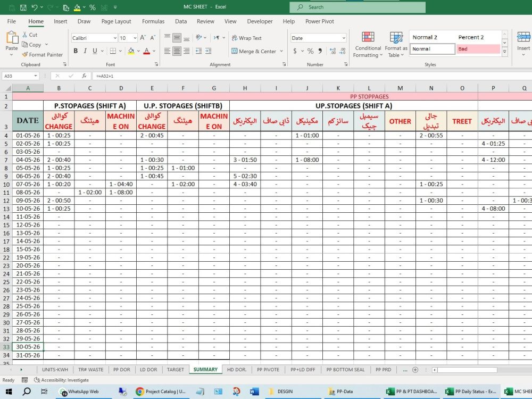Expand the Fill Color dropdown arrow
The width and height of the screenshot is (532, 399).
(138, 51)
